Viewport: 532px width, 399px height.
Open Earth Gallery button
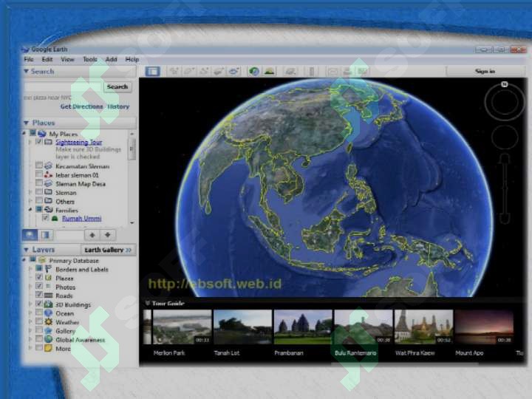click(x=108, y=250)
